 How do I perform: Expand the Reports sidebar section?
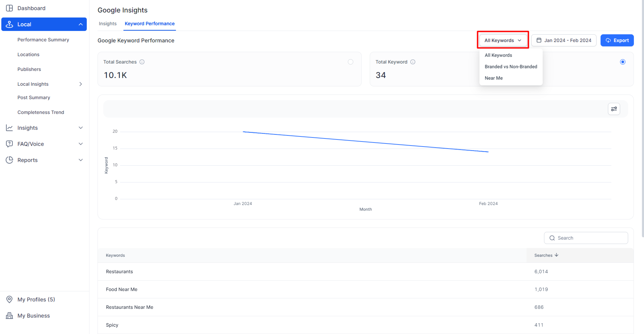tap(81, 160)
